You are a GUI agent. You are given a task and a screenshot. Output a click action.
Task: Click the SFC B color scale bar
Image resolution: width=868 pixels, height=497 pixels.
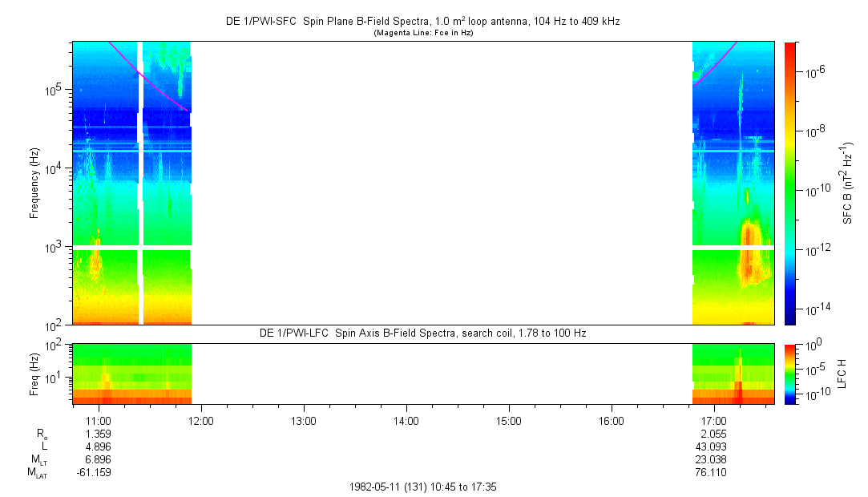pyautogui.click(x=789, y=183)
